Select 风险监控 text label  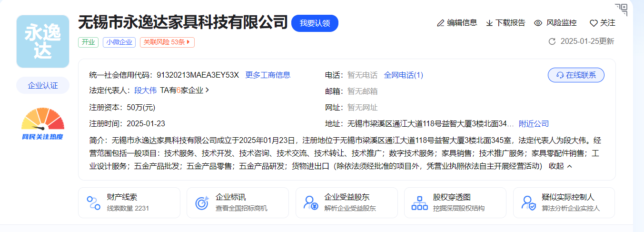tap(561, 23)
